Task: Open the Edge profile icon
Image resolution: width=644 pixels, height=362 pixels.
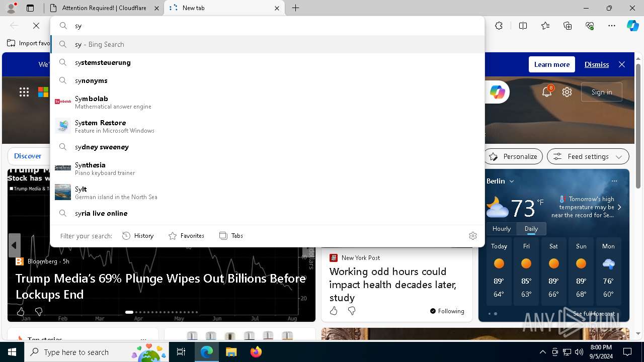Action: [x=11, y=8]
